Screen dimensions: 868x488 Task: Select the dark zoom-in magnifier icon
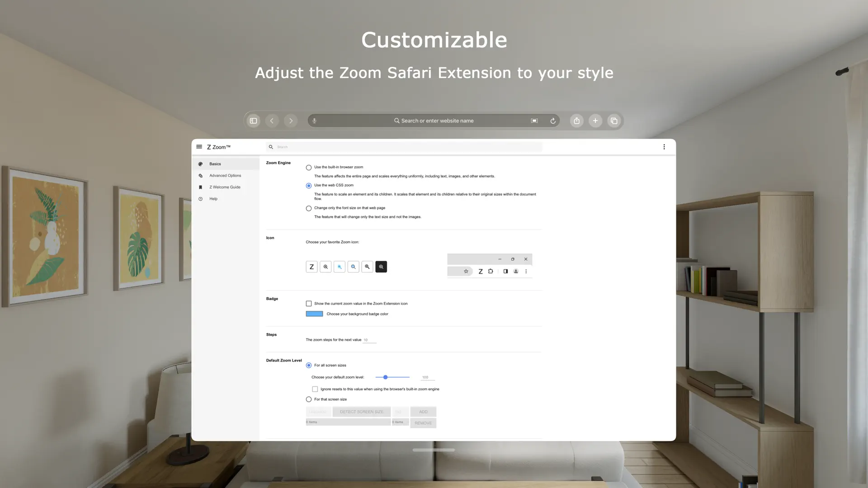tap(381, 267)
